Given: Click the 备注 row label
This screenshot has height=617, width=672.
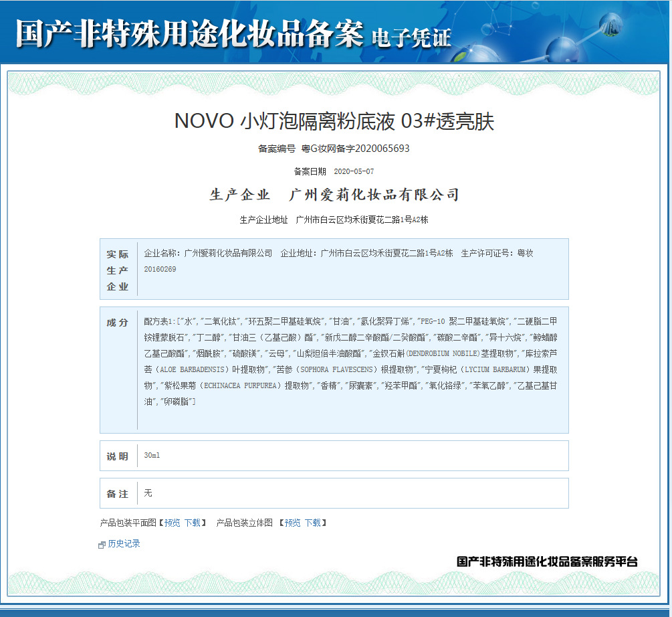Looking at the screenshot, I should [118, 494].
